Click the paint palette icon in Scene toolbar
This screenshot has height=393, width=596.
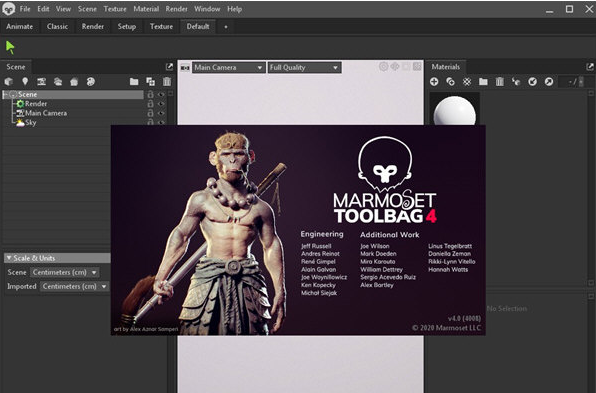pos(90,81)
